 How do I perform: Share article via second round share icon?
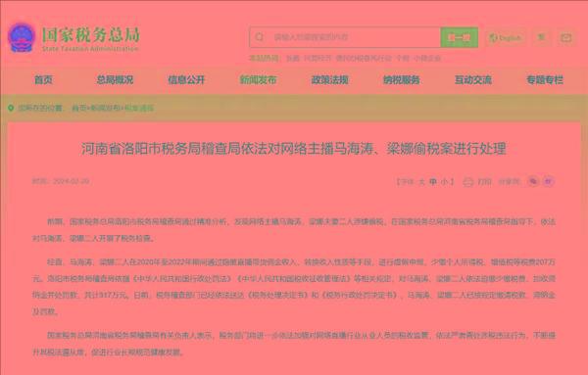click(548, 181)
